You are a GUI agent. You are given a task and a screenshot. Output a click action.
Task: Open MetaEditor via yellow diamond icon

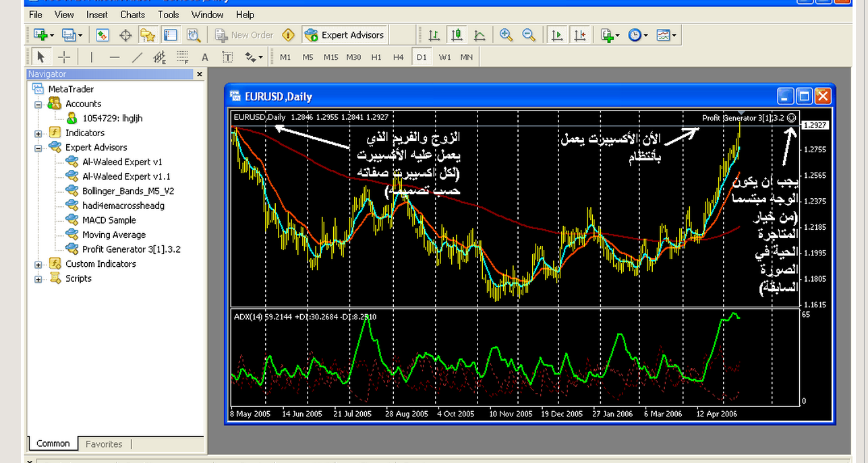(288, 35)
